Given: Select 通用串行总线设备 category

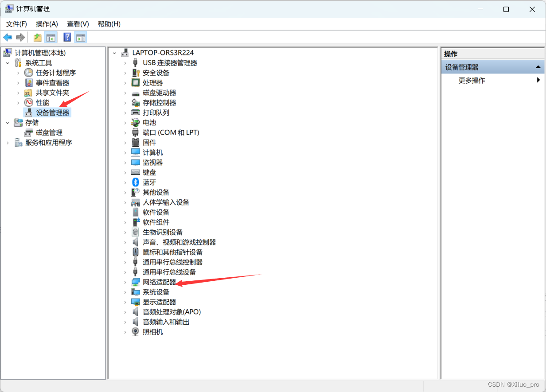Looking at the screenshot, I should 169,272.
